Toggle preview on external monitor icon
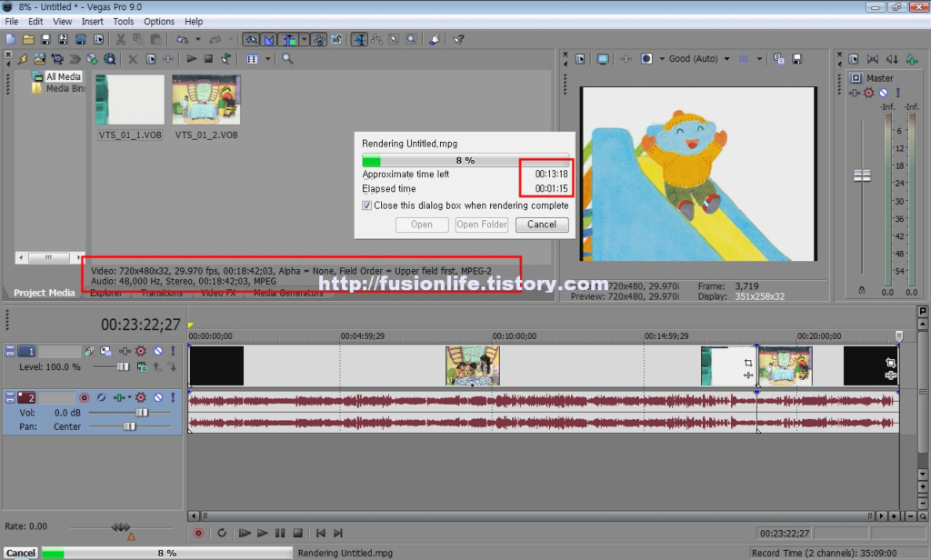Image resolution: width=931 pixels, height=560 pixels. point(603,59)
